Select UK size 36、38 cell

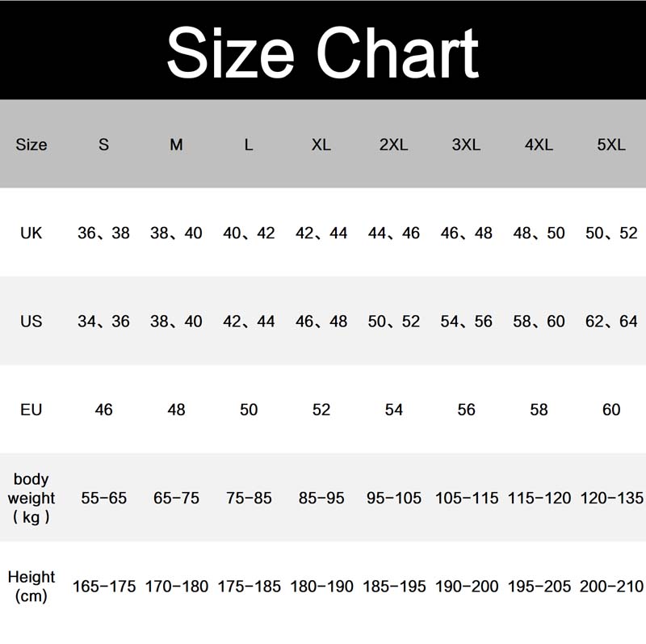coord(103,234)
